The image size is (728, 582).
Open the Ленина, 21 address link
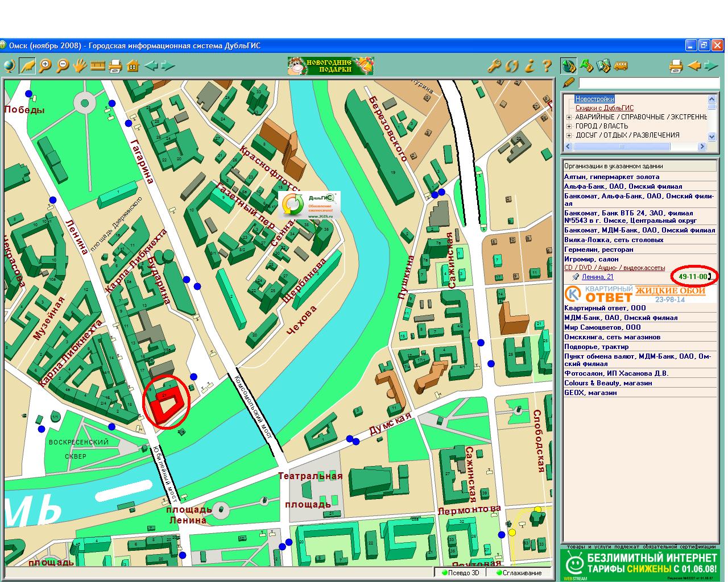tap(597, 277)
